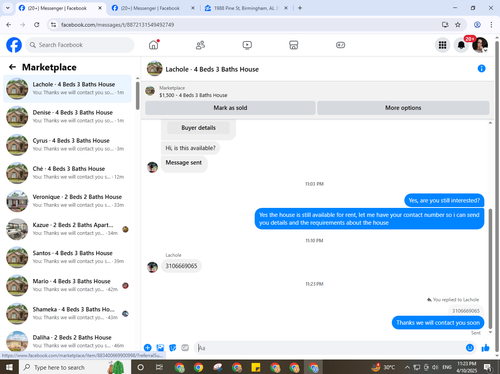
Task: Click the message thread scrollbar
Action: [490, 268]
